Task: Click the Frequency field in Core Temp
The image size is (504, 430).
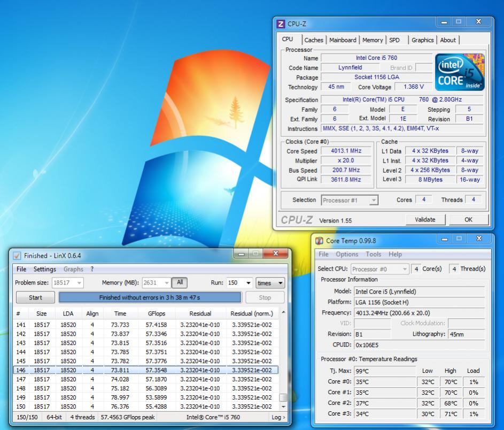Action: [x=419, y=313]
